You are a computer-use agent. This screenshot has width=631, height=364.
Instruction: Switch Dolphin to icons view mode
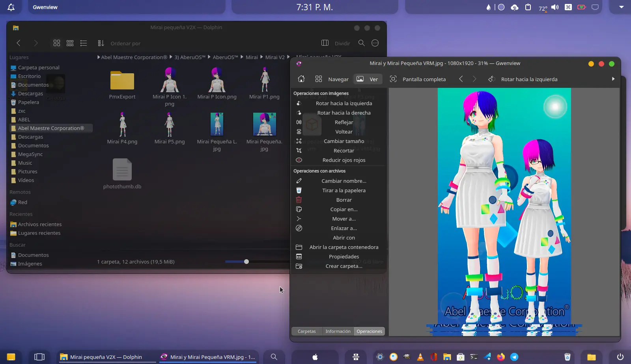pyautogui.click(x=57, y=43)
